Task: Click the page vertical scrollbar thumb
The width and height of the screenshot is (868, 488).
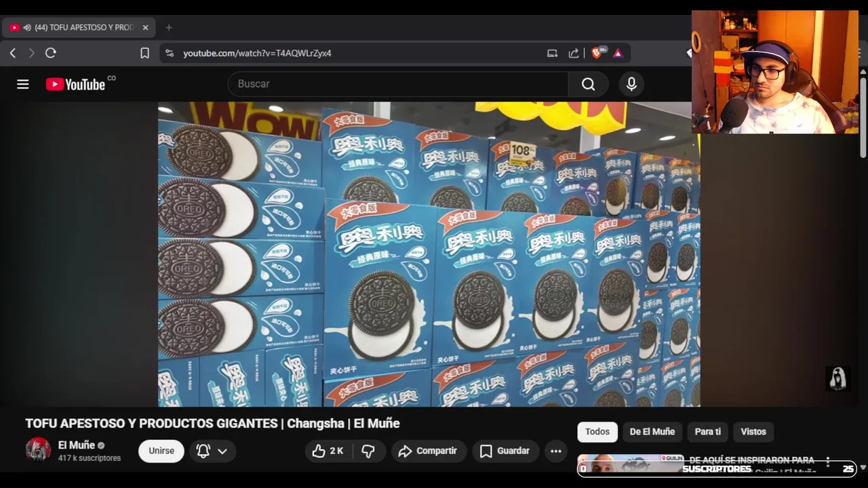Action: 863,117
